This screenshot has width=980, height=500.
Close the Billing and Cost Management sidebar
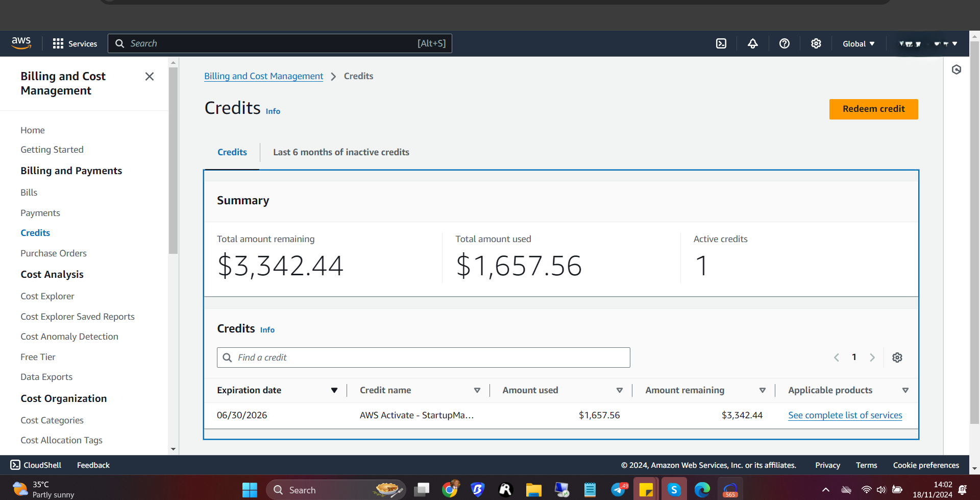point(150,77)
